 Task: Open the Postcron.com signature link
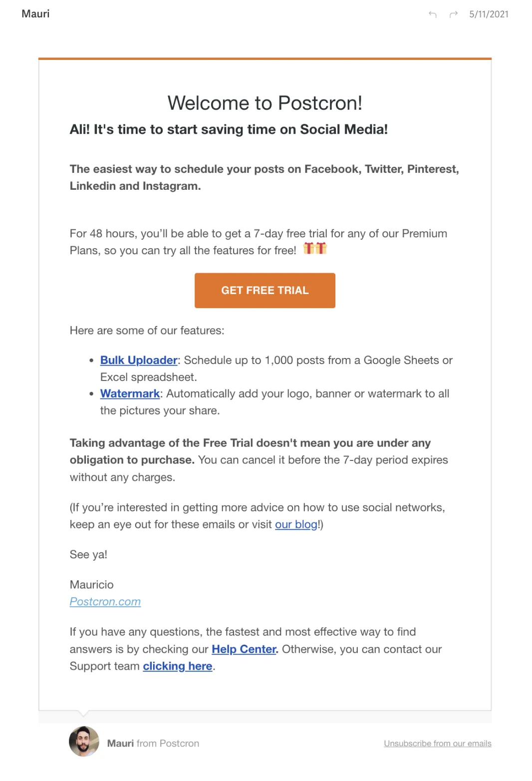(105, 602)
